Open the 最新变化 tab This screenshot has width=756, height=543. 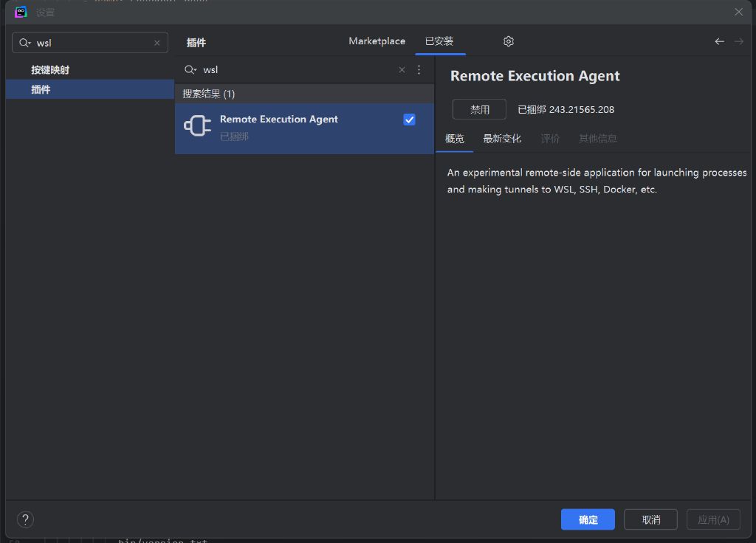[502, 139]
